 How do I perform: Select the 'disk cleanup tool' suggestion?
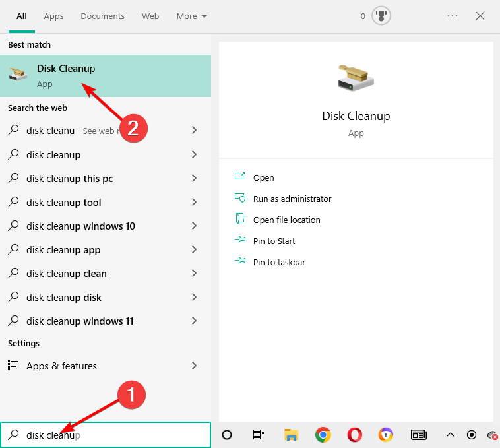(x=106, y=202)
